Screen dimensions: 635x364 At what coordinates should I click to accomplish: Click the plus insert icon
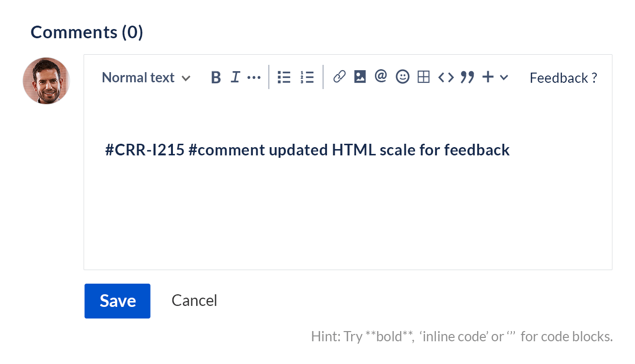(488, 77)
